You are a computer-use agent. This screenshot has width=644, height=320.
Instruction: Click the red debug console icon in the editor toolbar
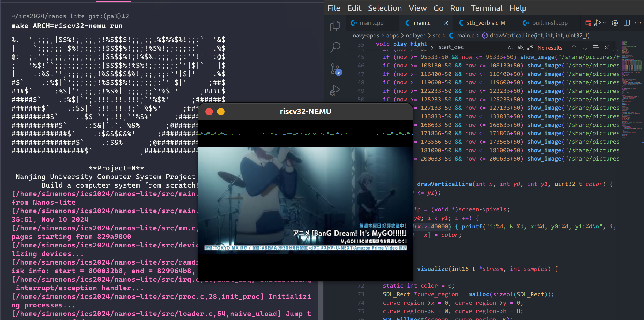pos(588,23)
